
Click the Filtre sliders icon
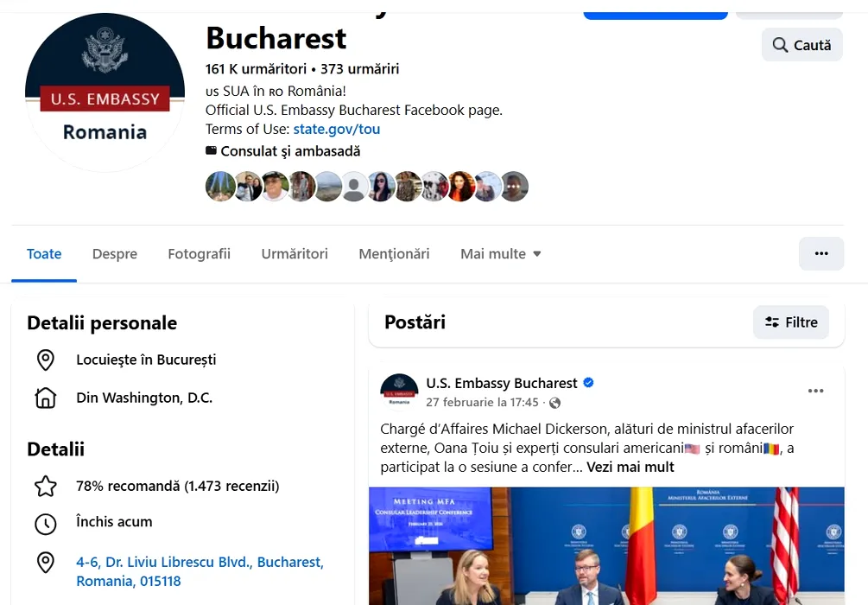pyautogui.click(x=772, y=322)
